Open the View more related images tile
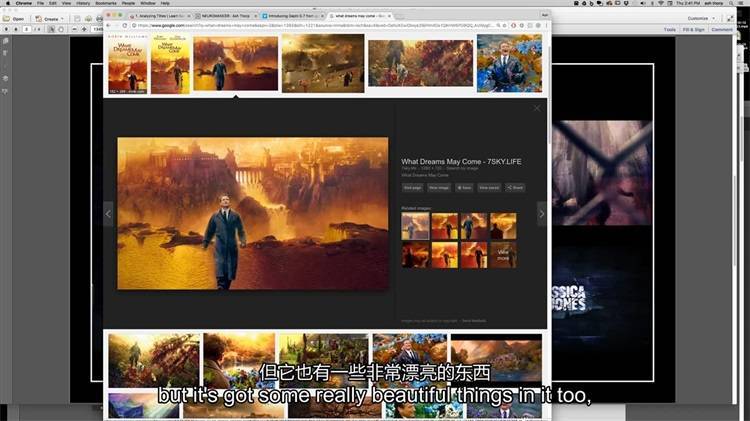 point(503,255)
